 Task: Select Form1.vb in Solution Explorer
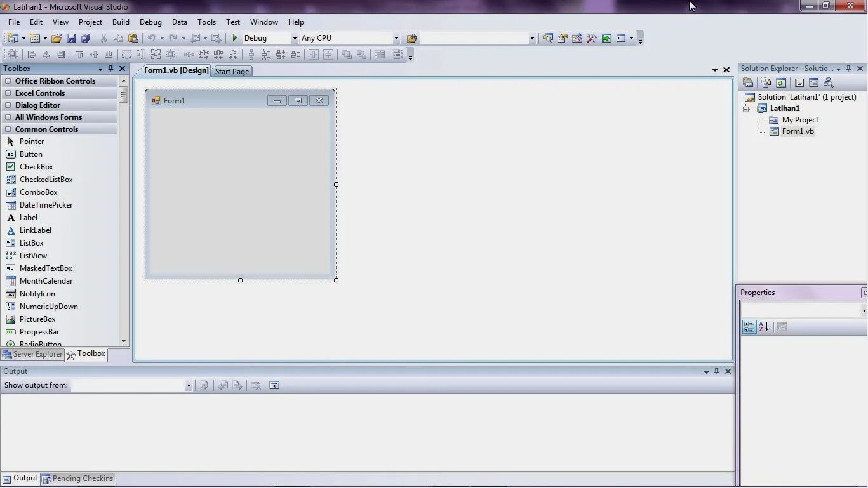tap(798, 131)
